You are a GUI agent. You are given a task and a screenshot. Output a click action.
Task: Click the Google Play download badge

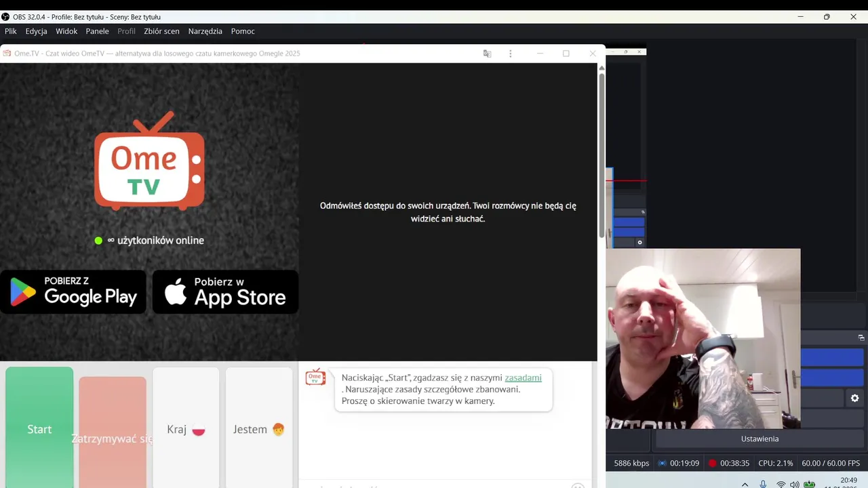[73, 291]
